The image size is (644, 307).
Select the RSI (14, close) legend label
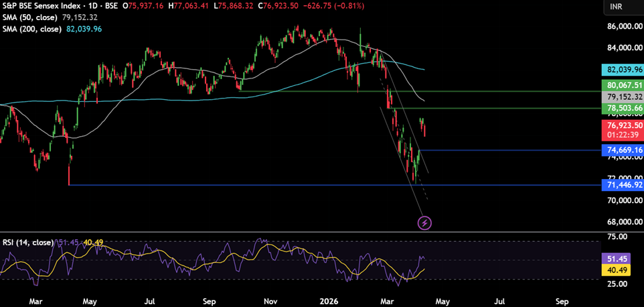(x=26, y=242)
